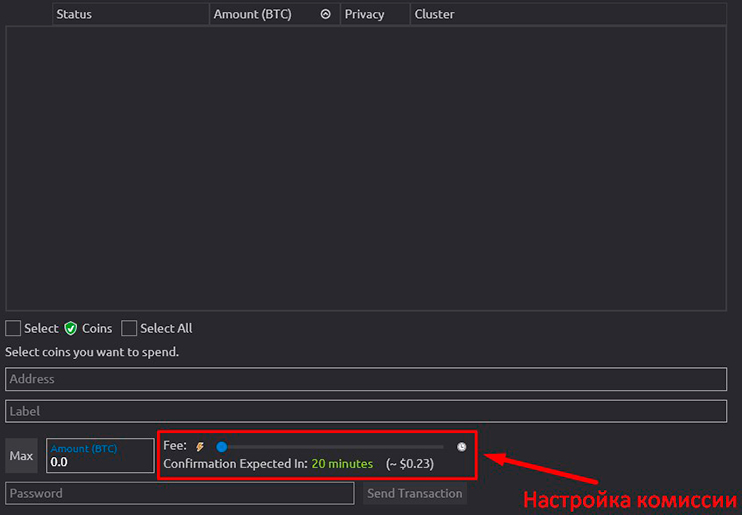This screenshot has width=742, height=515.
Task: Click the Cluster column header
Action: pos(434,15)
